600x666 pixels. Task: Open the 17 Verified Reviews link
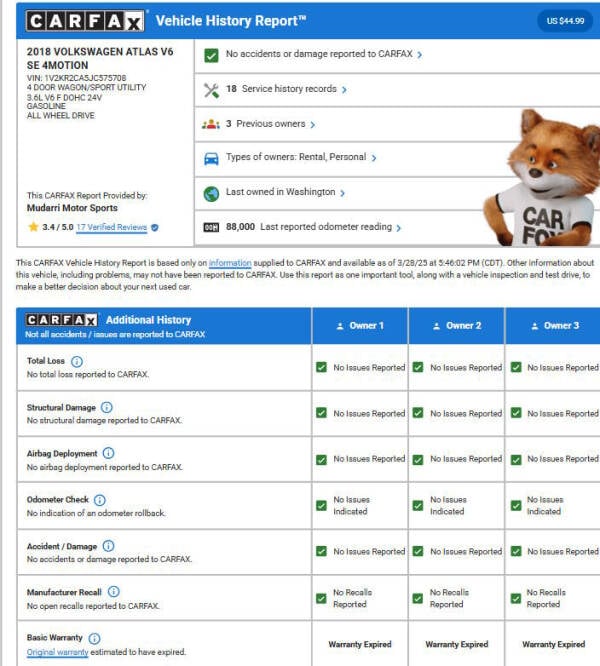[112, 227]
